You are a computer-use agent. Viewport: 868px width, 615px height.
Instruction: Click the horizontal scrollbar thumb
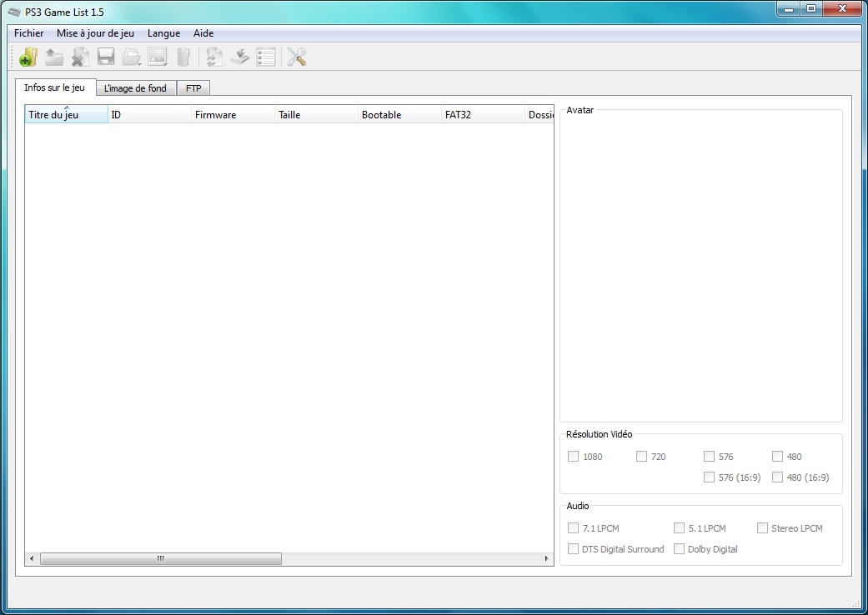click(161, 558)
